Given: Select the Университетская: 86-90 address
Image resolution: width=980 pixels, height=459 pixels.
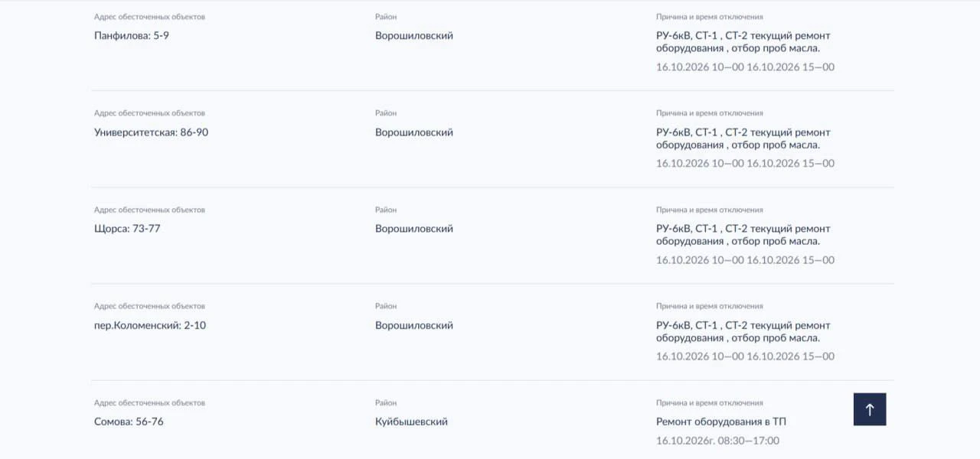Looking at the screenshot, I should click(151, 132).
